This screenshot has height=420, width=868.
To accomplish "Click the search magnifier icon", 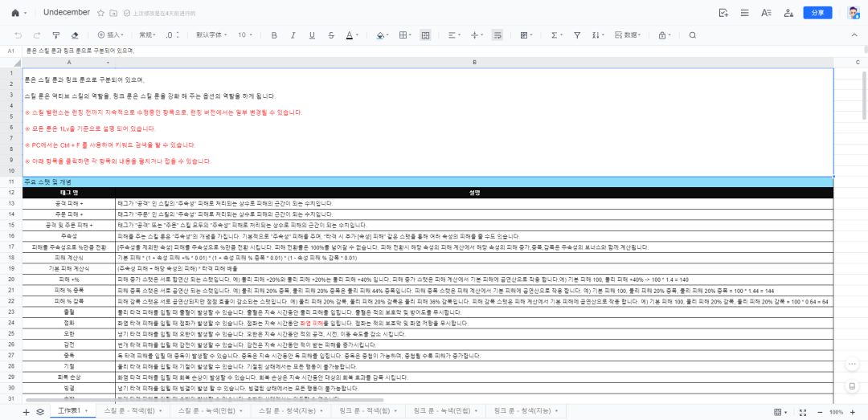I will coord(693,35).
